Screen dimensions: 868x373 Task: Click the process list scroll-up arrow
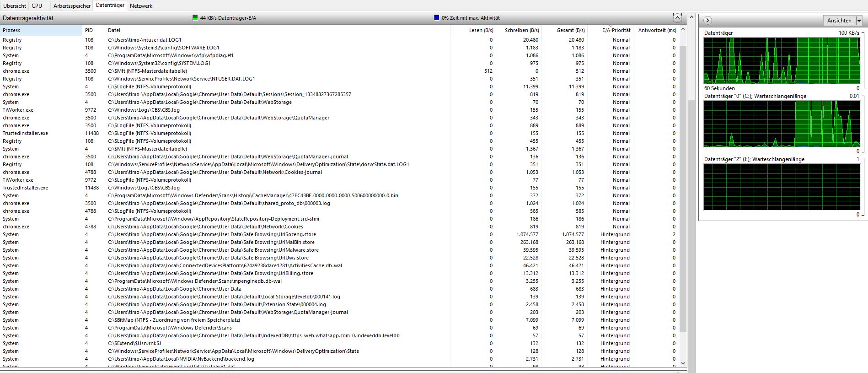tap(683, 29)
